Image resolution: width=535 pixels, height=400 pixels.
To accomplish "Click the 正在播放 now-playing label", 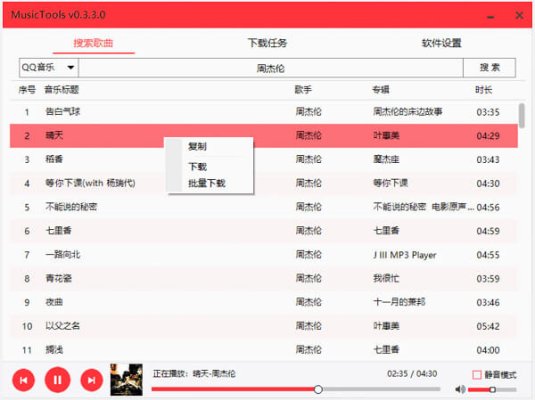I will [194, 373].
